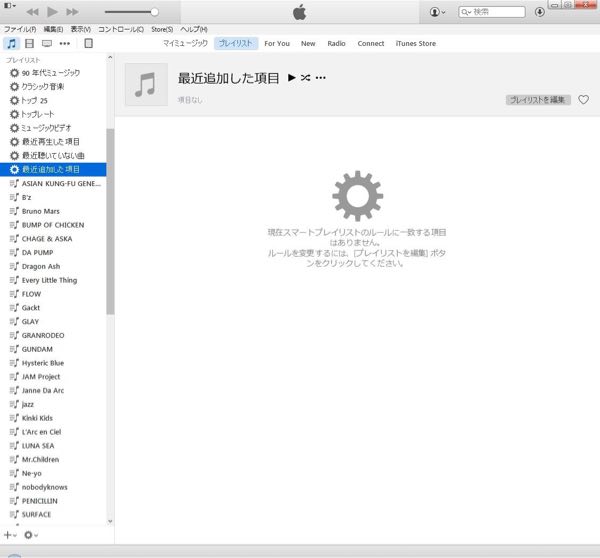Screen dimensions: 600x558
Task: Switch to マイミュージック tab
Action: [185, 43]
